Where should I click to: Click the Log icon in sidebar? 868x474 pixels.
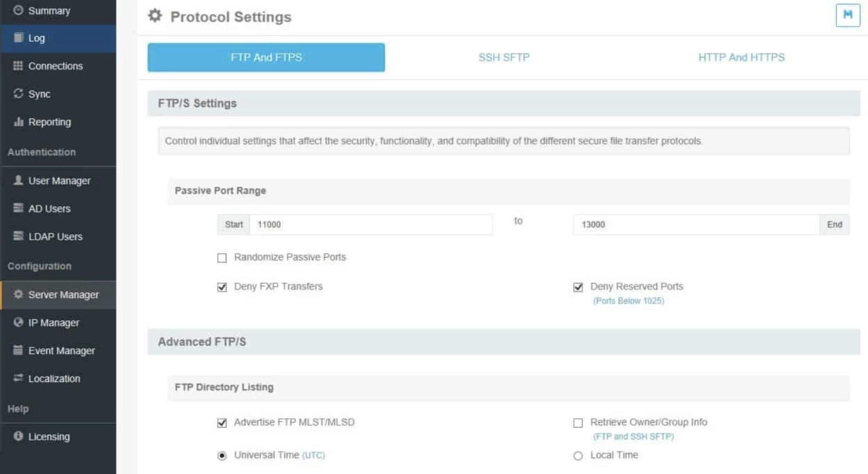(x=19, y=38)
